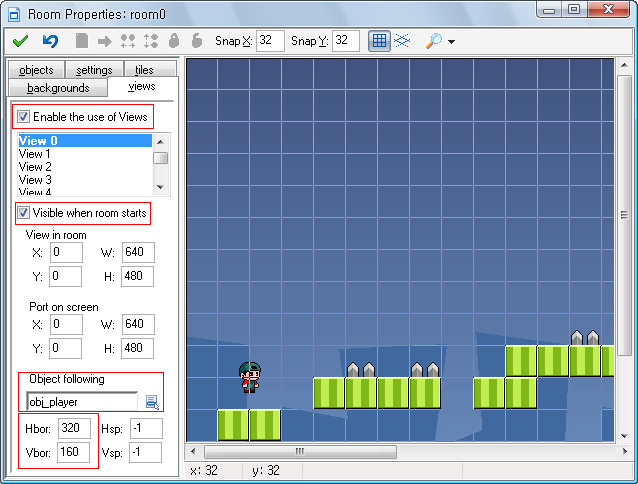Click the room vertical scrollbar thumb
The image size is (638, 484).
click(624, 215)
